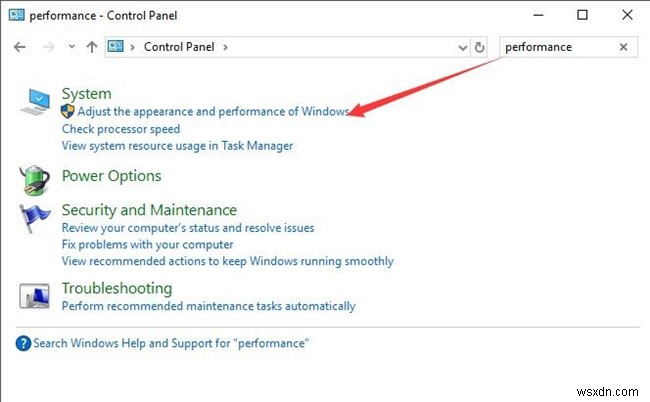Open the recent locations dropdown arrow

[71, 47]
